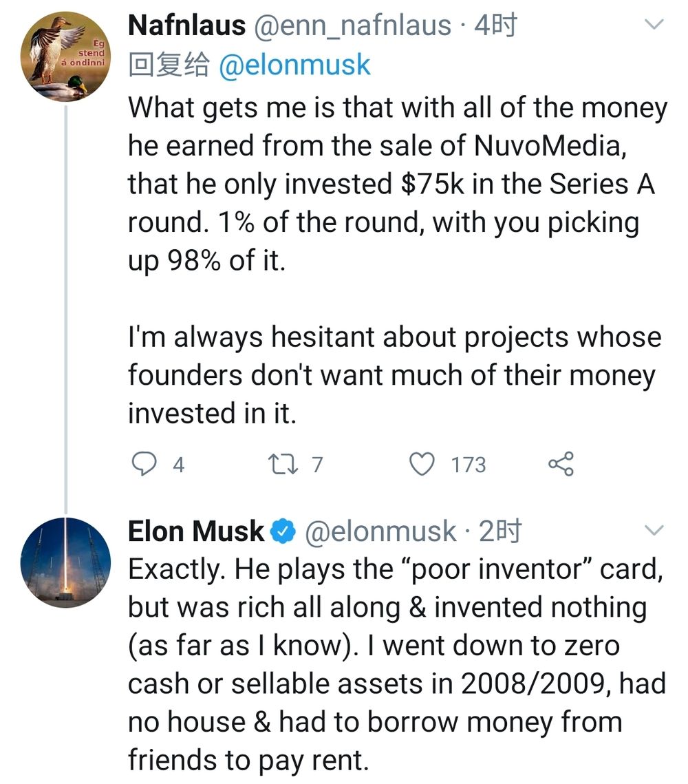This screenshot has height=784, width=688.
Task: View the 173 likes count
Action: click(468, 465)
